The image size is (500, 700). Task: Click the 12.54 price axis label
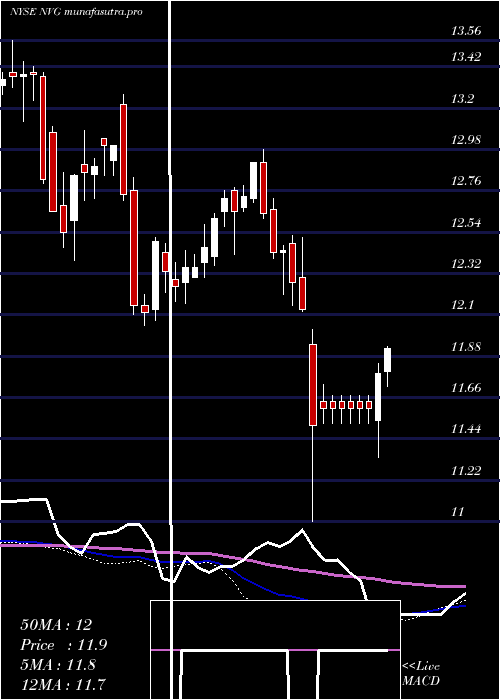click(466, 222)
